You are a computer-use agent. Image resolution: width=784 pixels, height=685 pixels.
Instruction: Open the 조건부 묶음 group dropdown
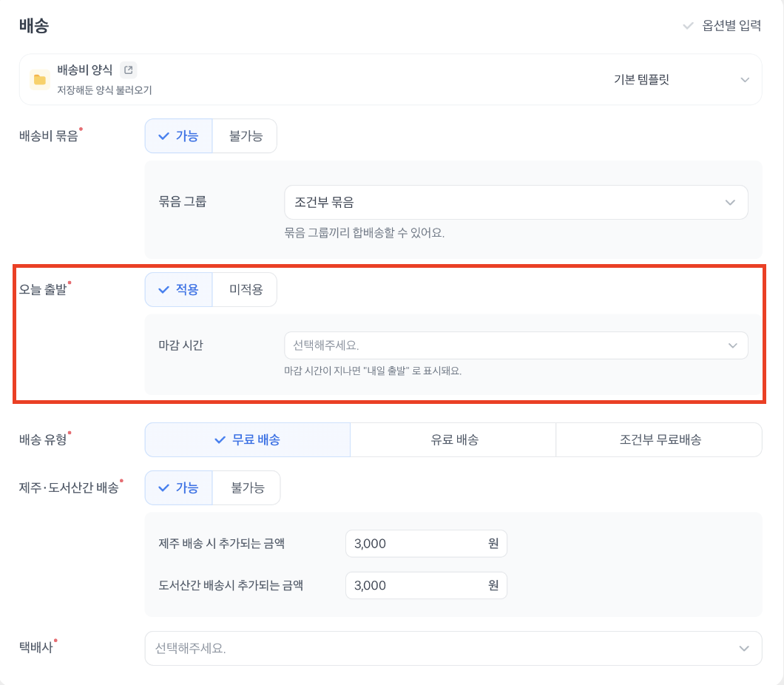point(516,203)
